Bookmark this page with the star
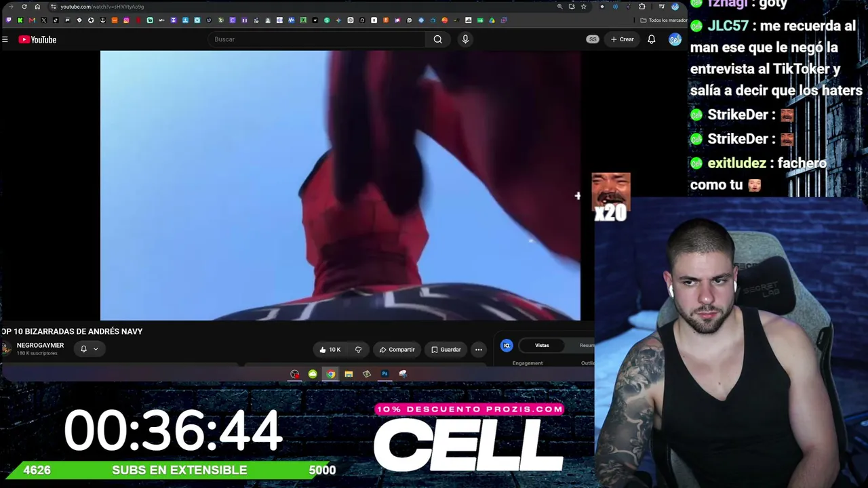Image resolution: width=868 pixels, height=488 pixels. (x=583, y=7)
